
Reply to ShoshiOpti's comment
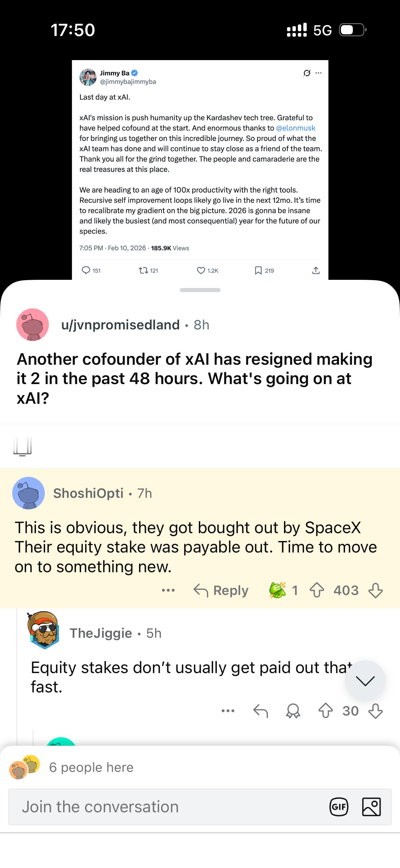pos(221,591)
